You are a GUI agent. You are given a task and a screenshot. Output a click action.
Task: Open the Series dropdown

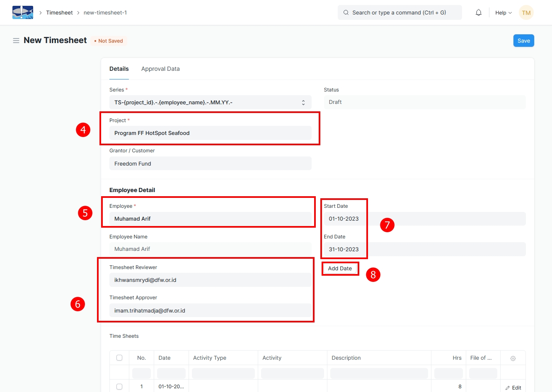click(210, 102)
